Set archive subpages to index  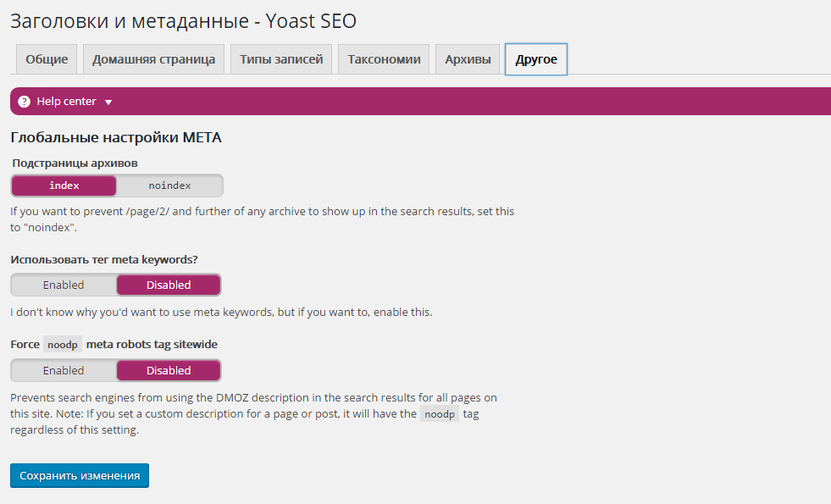[64, 186]
